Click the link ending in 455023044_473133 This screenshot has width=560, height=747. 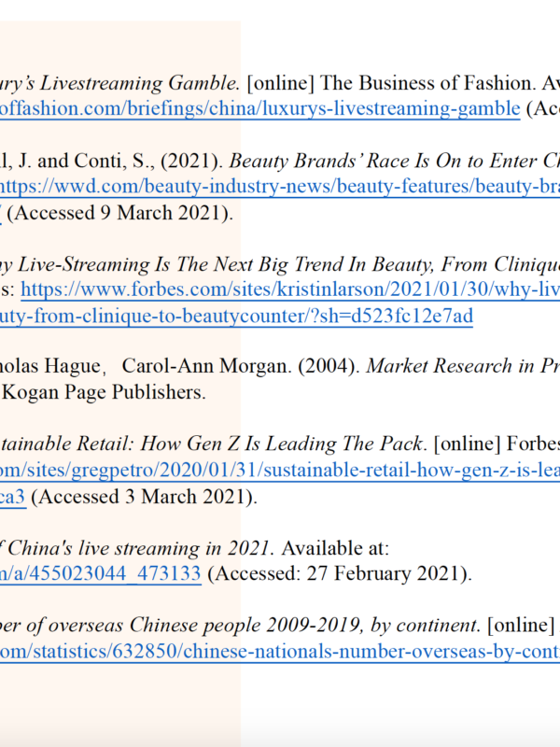click(101, 573)
